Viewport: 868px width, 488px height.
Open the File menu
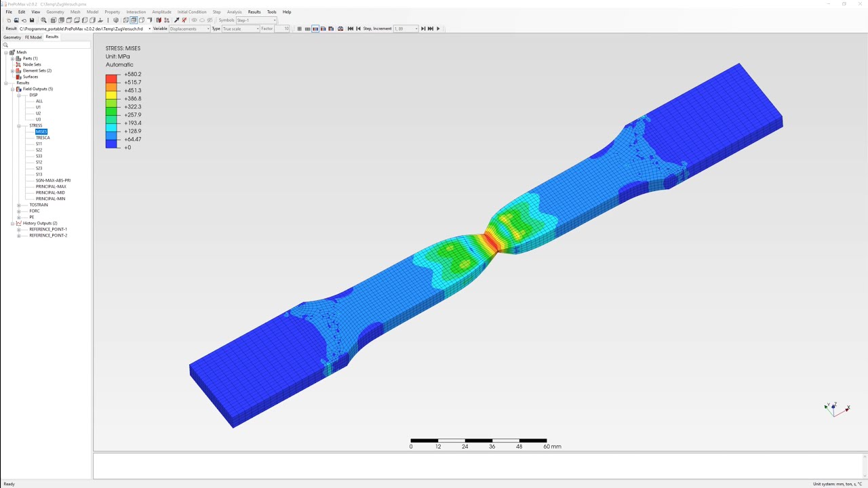pos(9,12)
